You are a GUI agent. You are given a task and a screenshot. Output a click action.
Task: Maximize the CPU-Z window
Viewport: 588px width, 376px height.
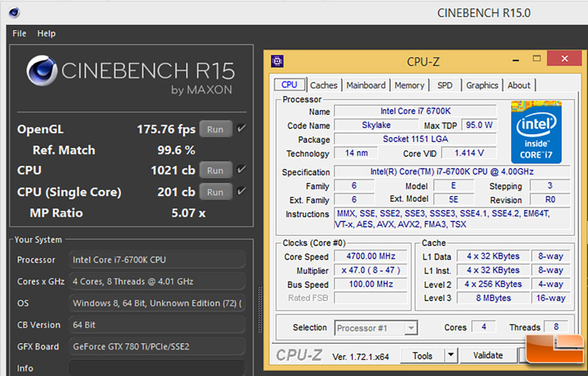536,58
